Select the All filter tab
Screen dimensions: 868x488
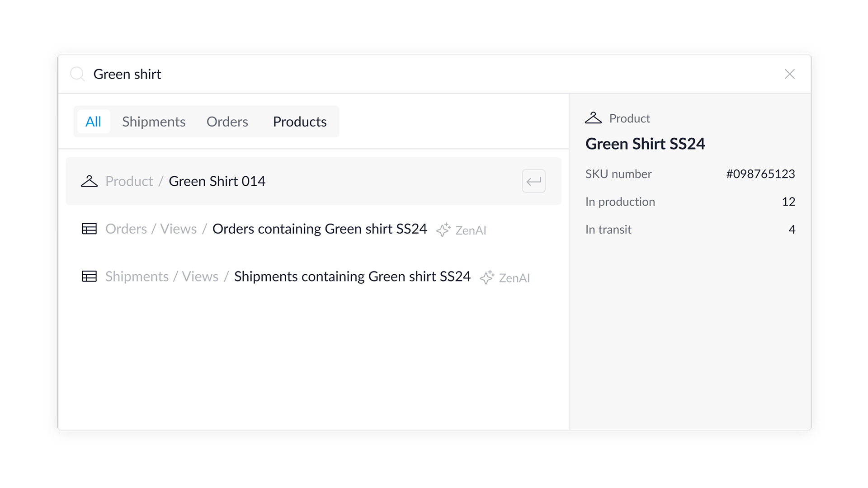(93, 122)
